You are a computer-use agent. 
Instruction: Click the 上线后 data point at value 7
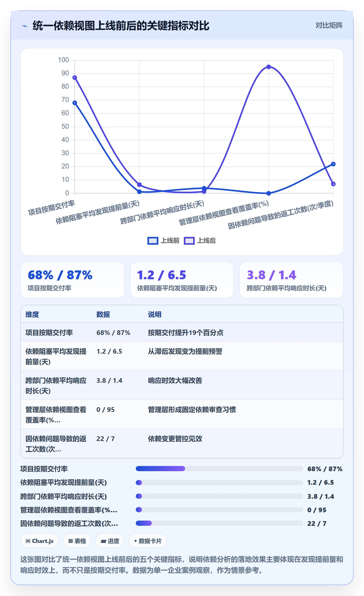[x=333, y=184]
